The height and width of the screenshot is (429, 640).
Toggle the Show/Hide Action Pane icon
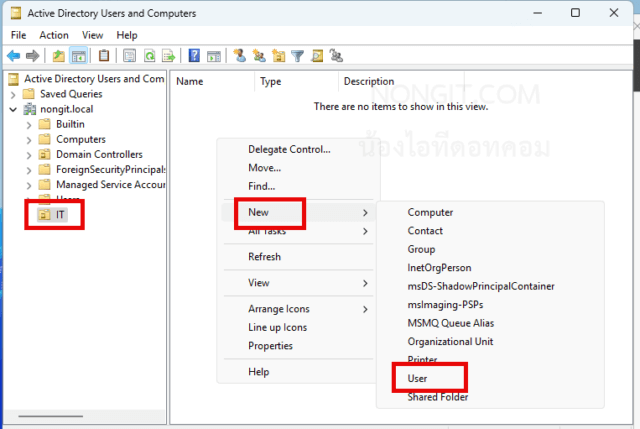click(x=213, y=56)
